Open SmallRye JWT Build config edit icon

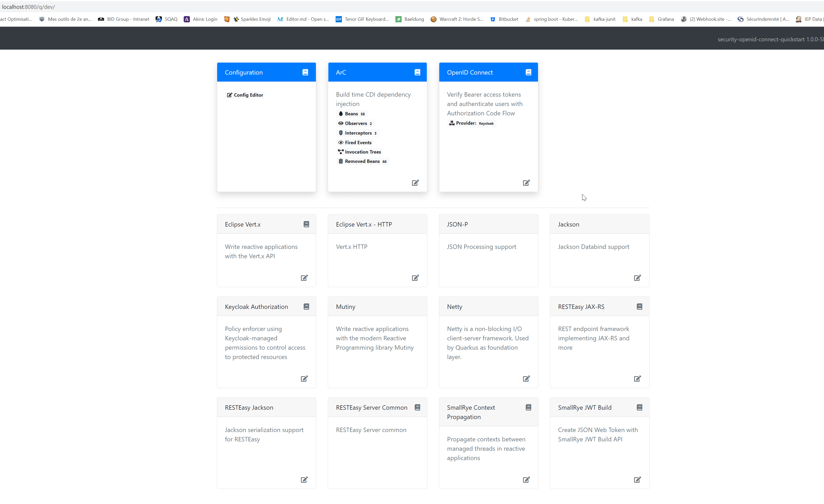click(x=637, y=480)
